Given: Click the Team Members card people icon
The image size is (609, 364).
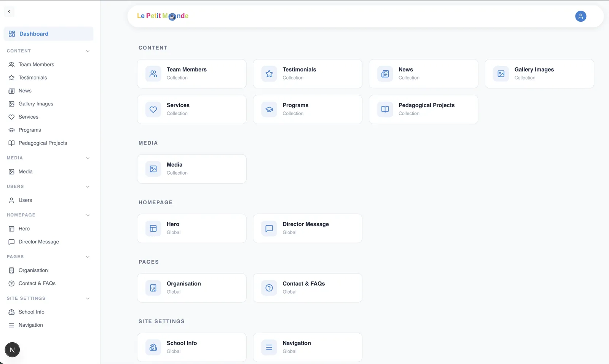Looking at the screenshot, I should tap(153, 74).
